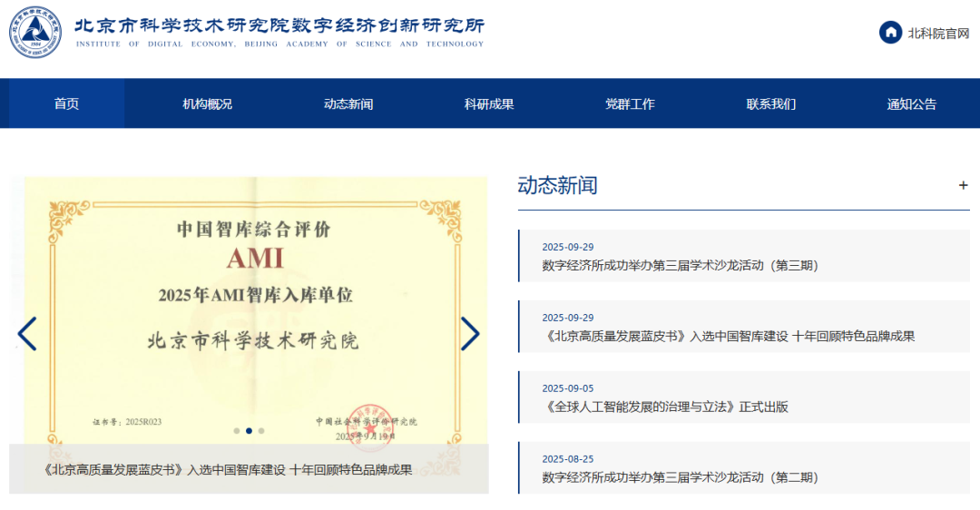Click the 动态新闻 section heading

557,186
